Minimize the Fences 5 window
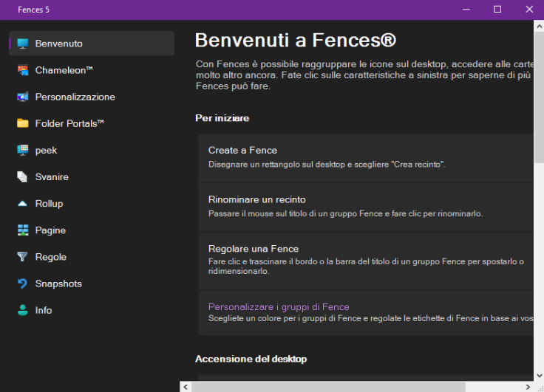Screen dimensions: 544x392 click(466, 10)
